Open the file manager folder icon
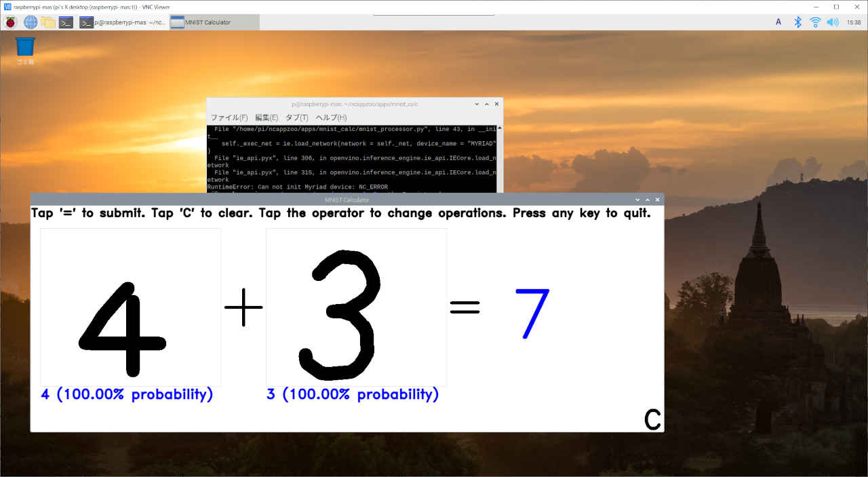Viewport: 868px width, 477px height. click(48, 22)
